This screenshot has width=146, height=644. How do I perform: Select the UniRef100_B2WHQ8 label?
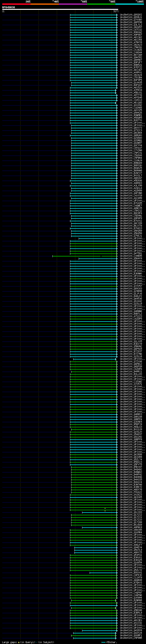pyautogui.click(x=131, y=600)
